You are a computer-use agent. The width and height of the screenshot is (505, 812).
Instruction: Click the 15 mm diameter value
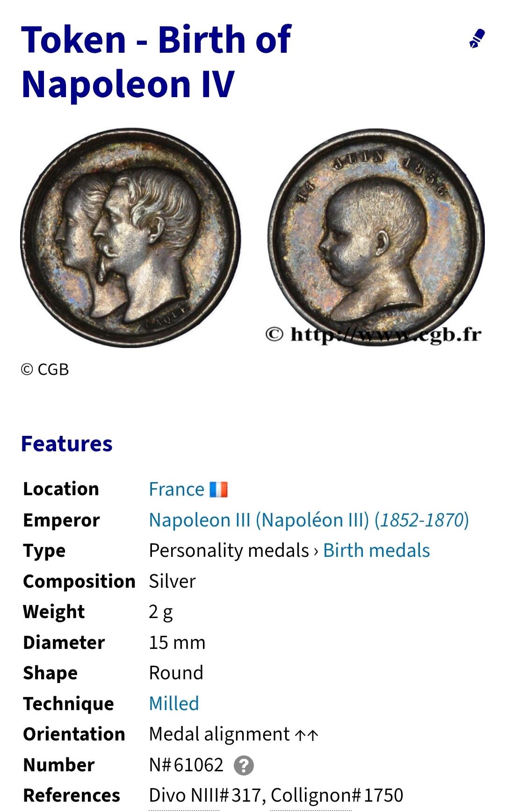point(177,642)
